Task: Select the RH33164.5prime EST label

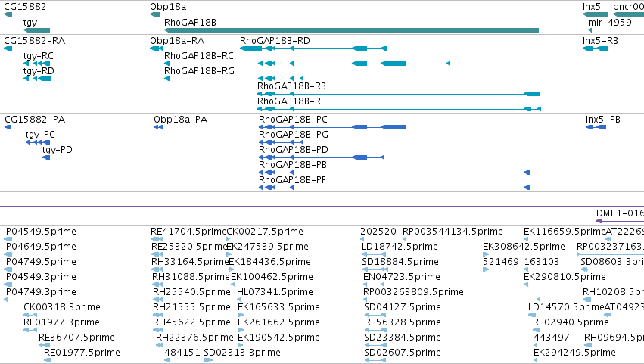Action: [x=190, y=262]
